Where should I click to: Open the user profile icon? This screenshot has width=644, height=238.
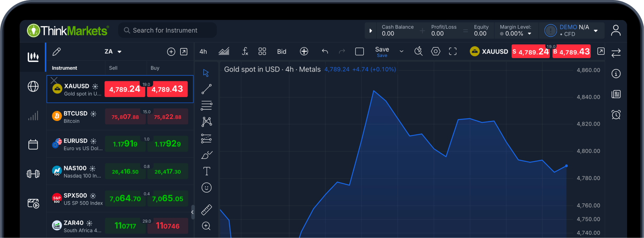tap(616, 30)
